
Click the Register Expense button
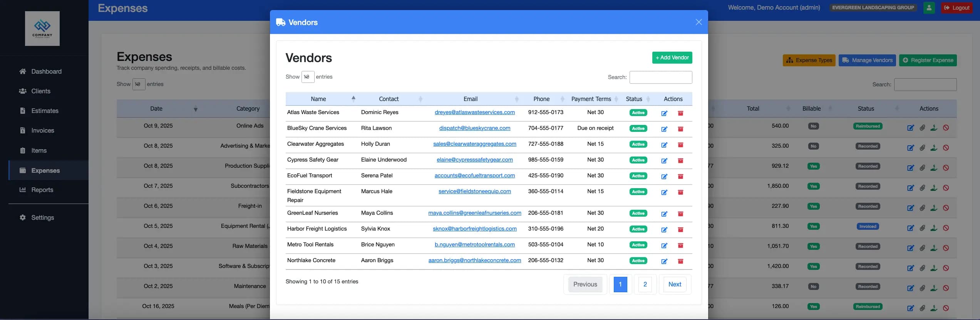(x=928, y=60)
